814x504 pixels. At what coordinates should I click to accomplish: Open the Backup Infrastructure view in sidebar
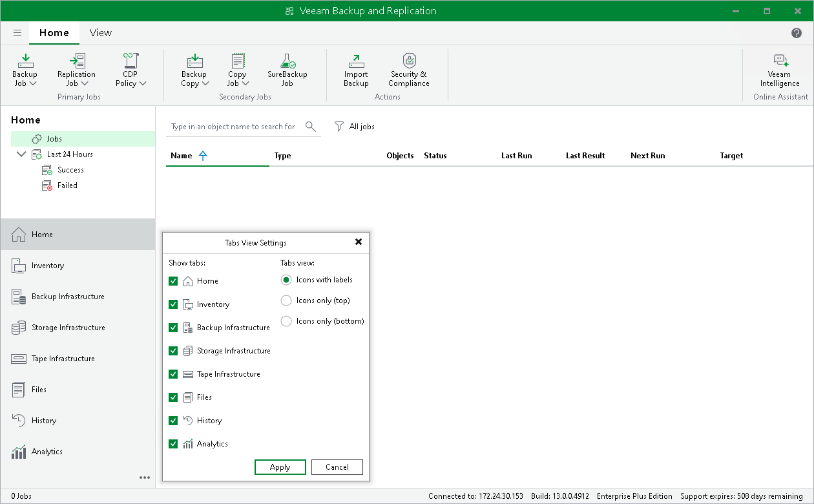(x=78, y=297)
